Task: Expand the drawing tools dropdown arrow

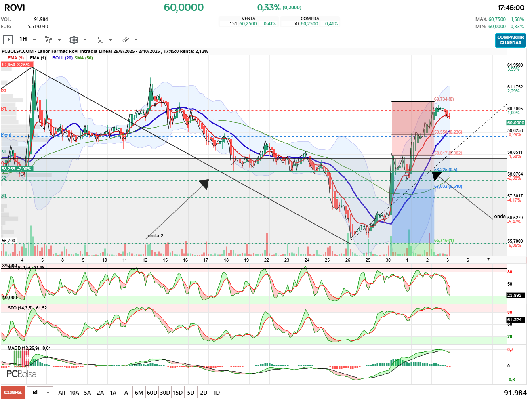Action: click(x=136, y=40)
